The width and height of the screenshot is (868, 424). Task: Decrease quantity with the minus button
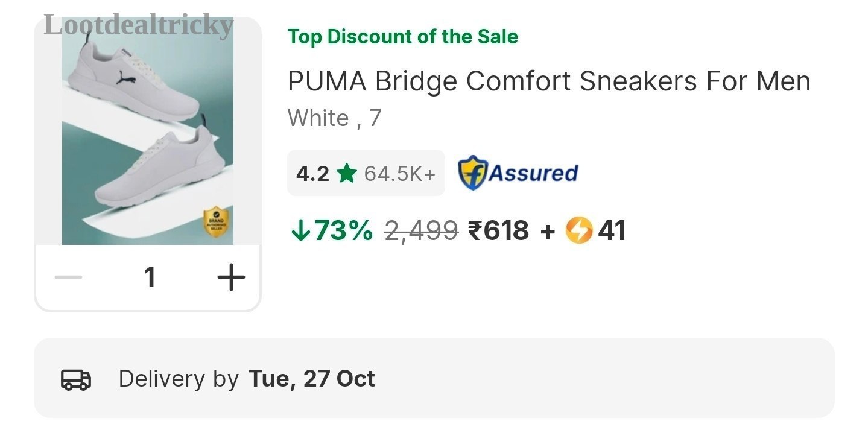pos(68,278)
